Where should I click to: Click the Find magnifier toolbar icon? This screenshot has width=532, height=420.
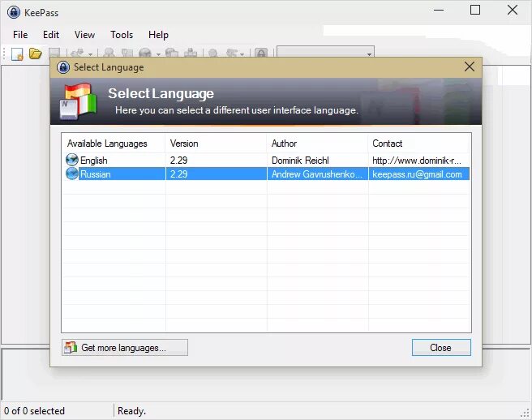coord(213,53)
